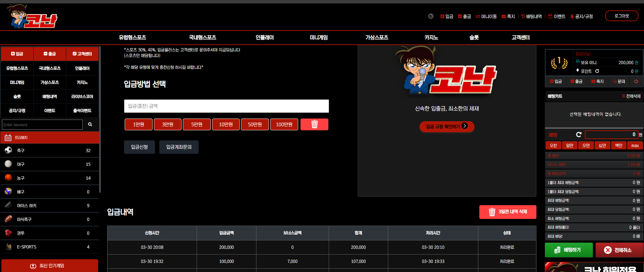Click the 로그아웃 button
Screen dimensions: 644x272
pyautogui.click(x=621, y=16)
